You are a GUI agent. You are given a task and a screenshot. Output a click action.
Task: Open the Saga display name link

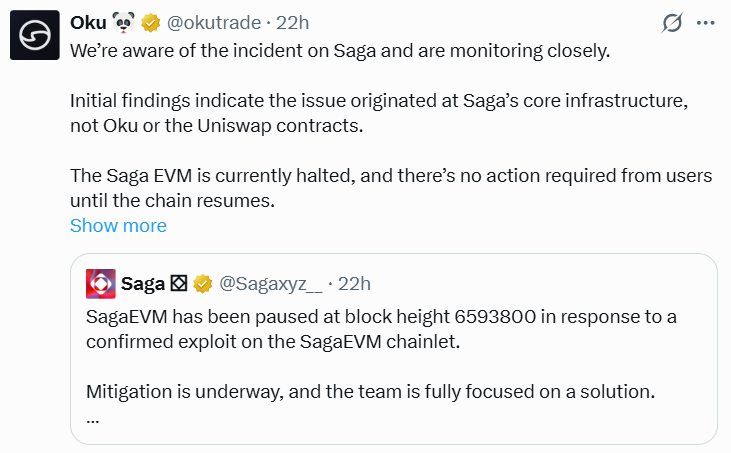(x=143, y=284)
